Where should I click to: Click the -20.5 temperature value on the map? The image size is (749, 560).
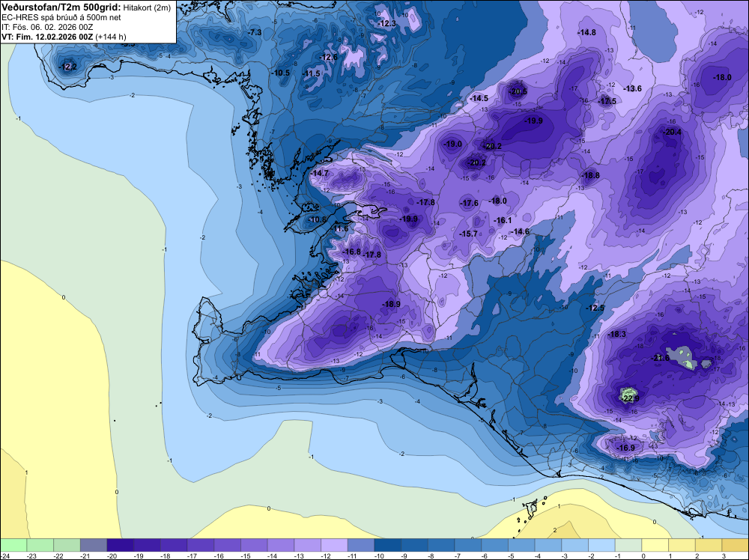click(518, 91)
